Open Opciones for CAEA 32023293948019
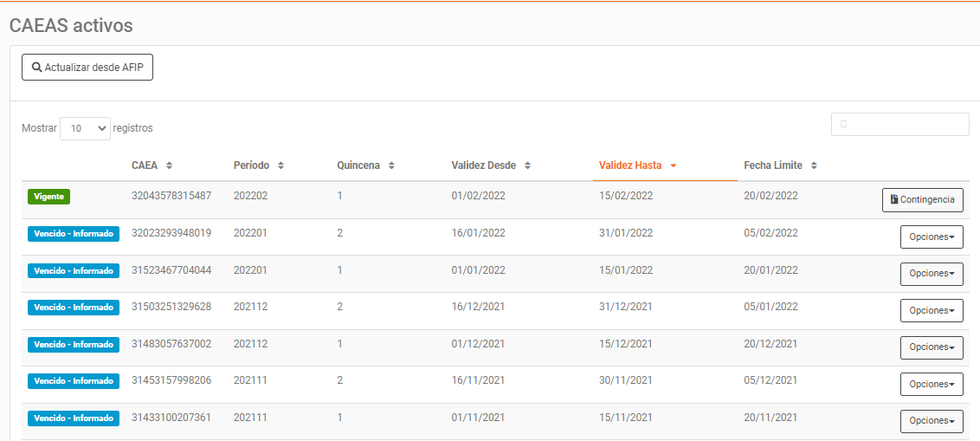Viewport: 980px width, 441px height. (932, 237)
